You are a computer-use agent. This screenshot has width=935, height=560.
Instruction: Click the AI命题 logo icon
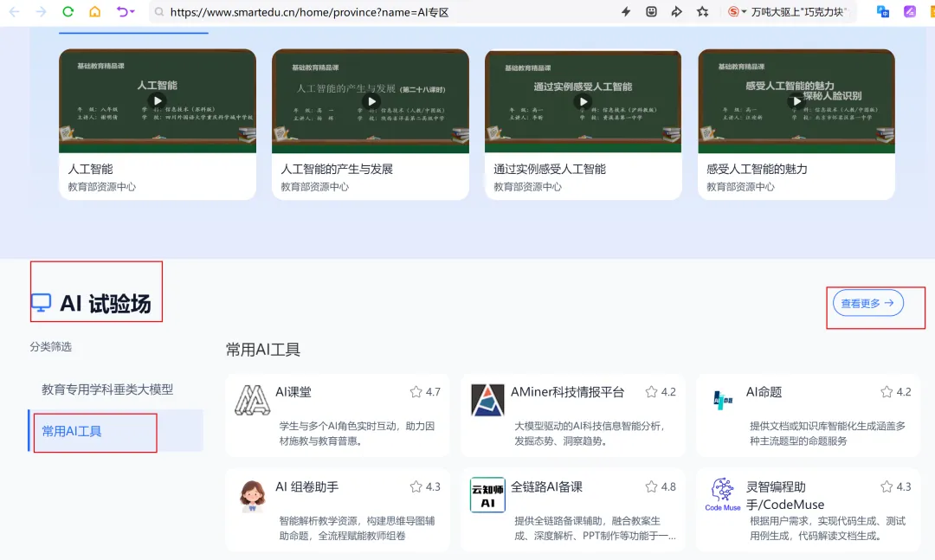[723, 400]
